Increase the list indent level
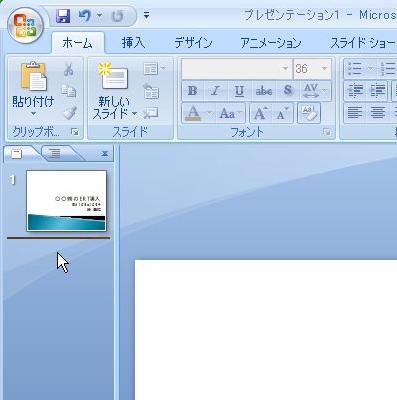Screen dimensions: 397x400 pyautogui.click(x=378, y=91)
